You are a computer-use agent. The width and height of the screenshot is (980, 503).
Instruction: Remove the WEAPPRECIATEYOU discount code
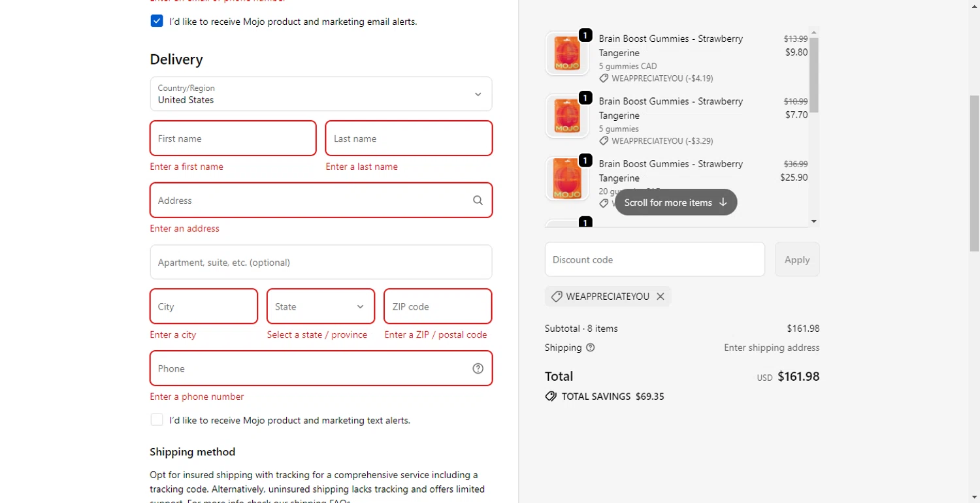pyautogui.click(x=661, y=297)
